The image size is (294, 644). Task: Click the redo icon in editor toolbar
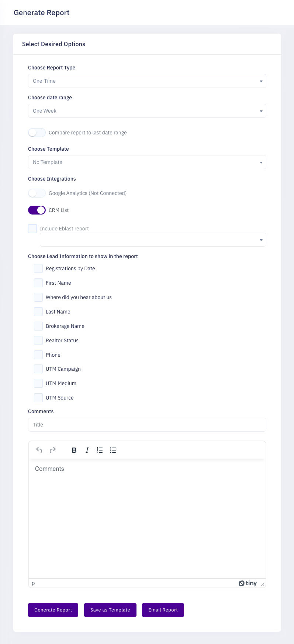(x=53, y=450)
